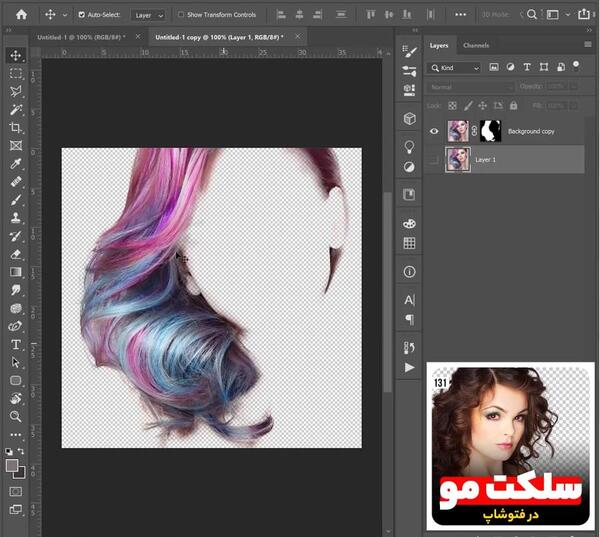Open more align options three dots
Image resolution: width=600 pixels, height=537 pixels.
(x=460, y=15)
